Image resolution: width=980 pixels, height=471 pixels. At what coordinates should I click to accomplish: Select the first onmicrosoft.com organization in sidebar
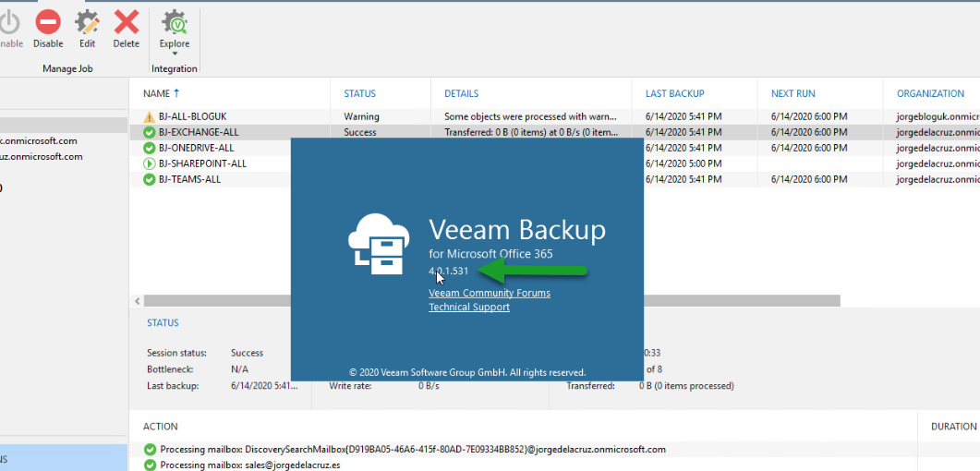point(39,141)
